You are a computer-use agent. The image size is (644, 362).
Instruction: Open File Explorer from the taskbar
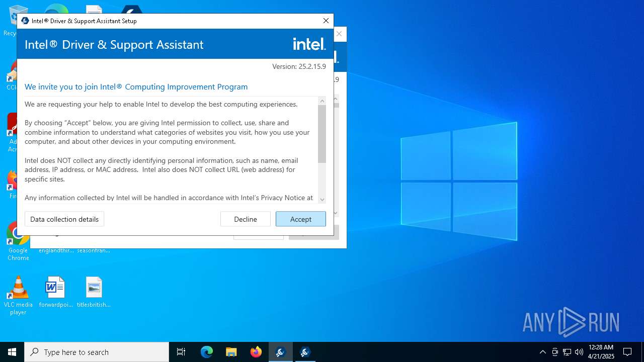click(231, 352)
